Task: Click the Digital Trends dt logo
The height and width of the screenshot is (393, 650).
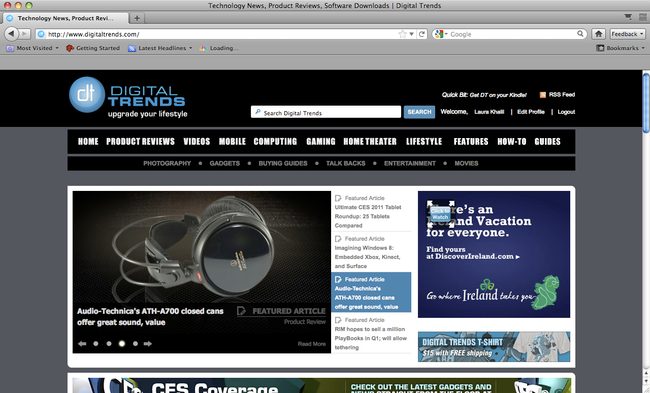Action: 87,95
